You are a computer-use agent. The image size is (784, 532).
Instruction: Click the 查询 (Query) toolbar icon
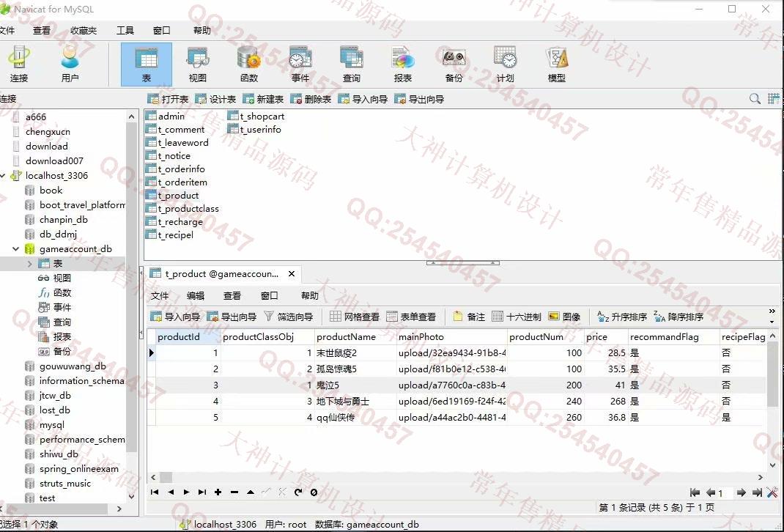pyautogui.click(x=351, y=64)
